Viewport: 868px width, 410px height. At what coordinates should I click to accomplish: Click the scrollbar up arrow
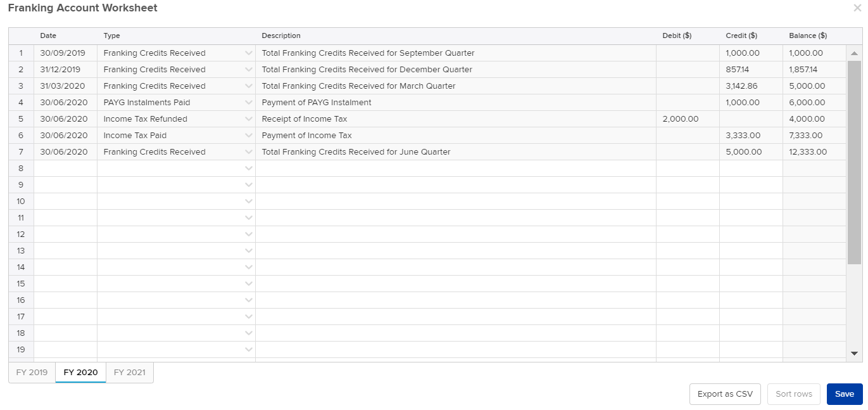click(x=854, y=54)
